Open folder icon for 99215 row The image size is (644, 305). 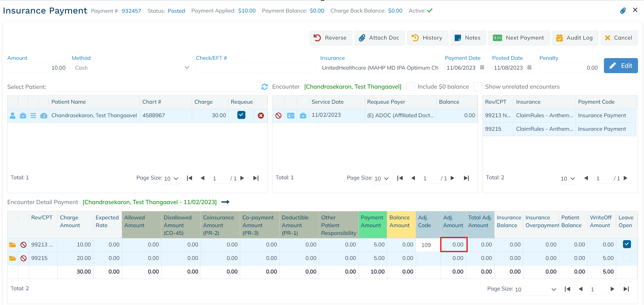(x=13, y=258)
